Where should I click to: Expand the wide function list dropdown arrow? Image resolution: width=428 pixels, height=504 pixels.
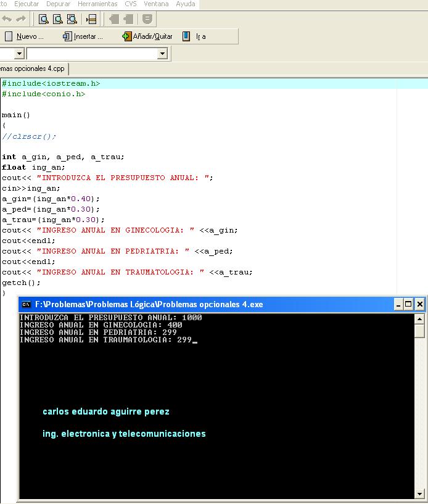(x=163, y=53)
